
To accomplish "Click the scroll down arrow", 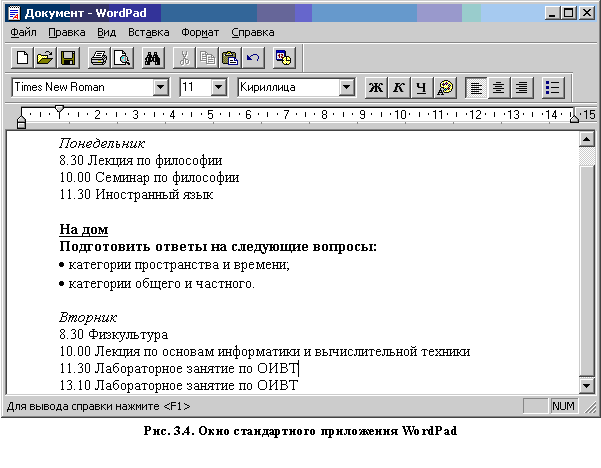I will tap(587, 386).
